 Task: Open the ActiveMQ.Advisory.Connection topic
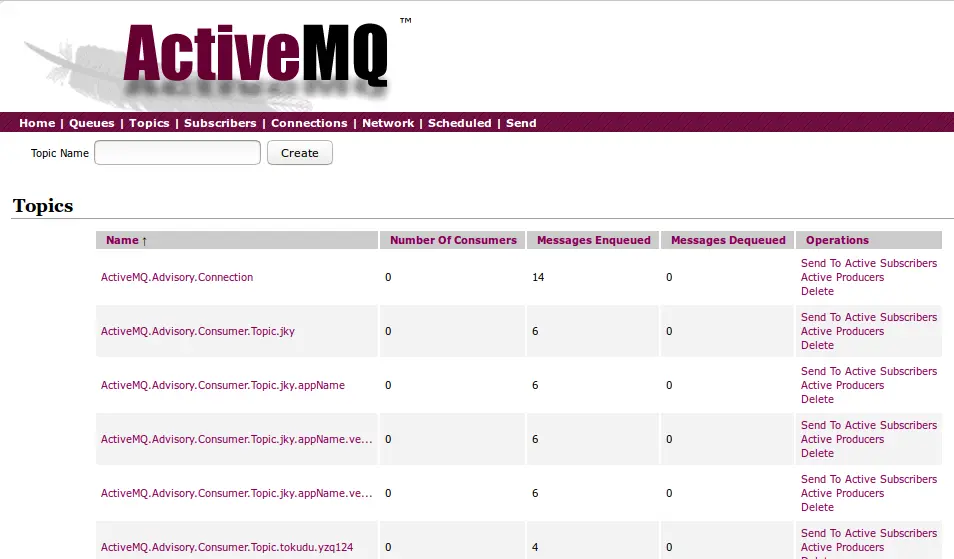(x=177, y=277)
